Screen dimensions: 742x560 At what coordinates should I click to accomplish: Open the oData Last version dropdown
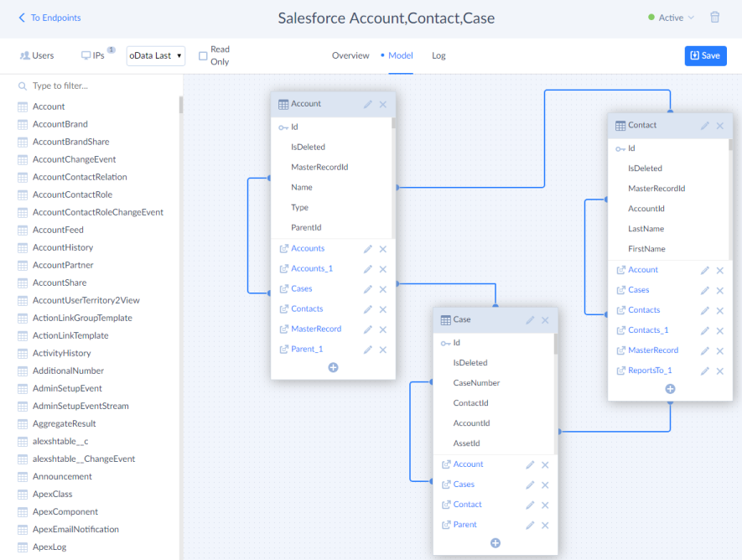[156, 56]
